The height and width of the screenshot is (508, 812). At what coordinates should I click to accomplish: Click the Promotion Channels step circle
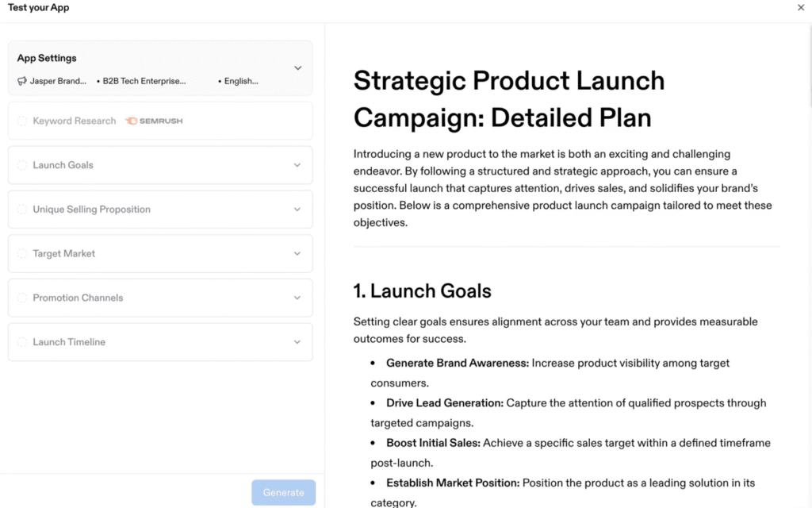[22, 298]
